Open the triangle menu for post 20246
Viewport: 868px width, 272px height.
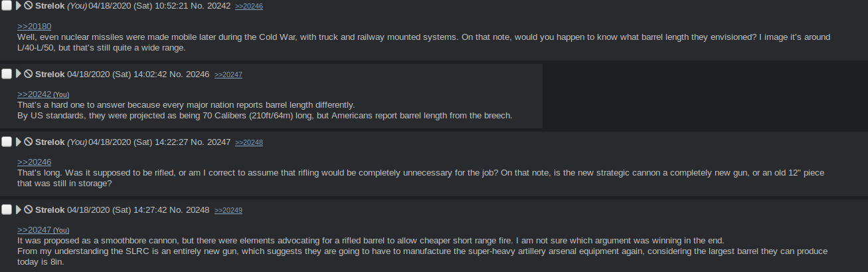point(19,74)
